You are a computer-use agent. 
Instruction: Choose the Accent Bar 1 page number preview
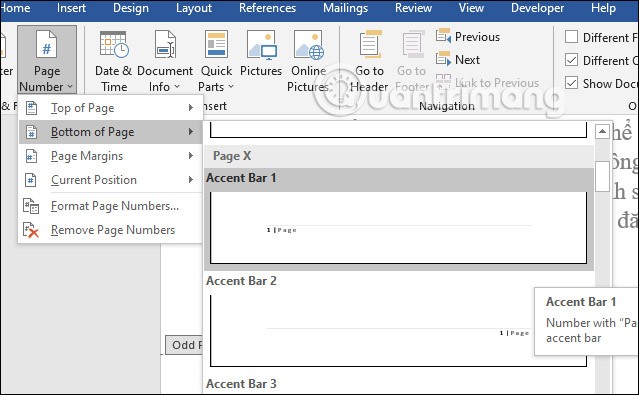[x=399, y=227]
